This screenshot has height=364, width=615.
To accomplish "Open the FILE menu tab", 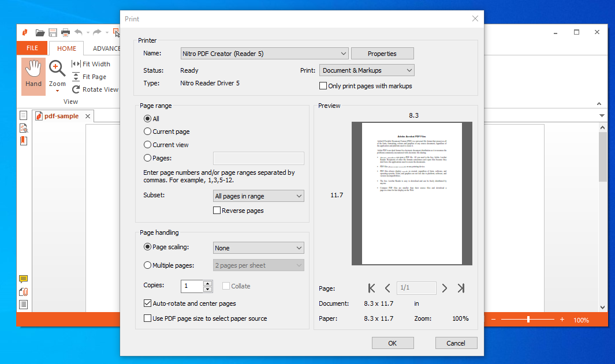I will click(x=32, y=48).
